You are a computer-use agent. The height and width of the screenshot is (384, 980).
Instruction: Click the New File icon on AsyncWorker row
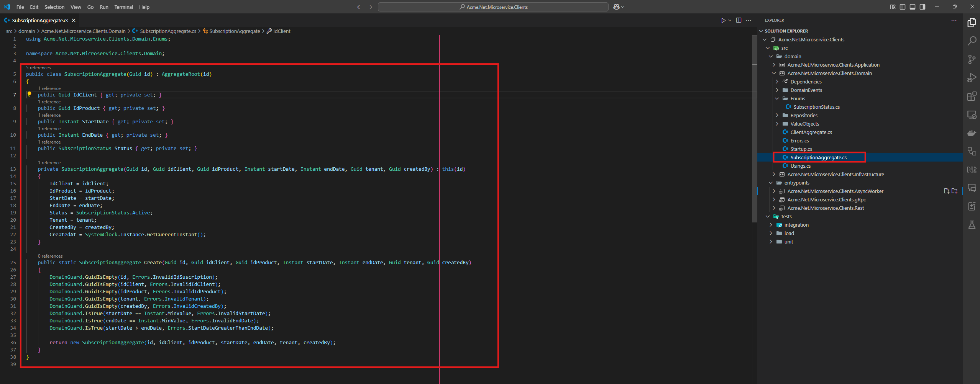[x=946, y=191]
